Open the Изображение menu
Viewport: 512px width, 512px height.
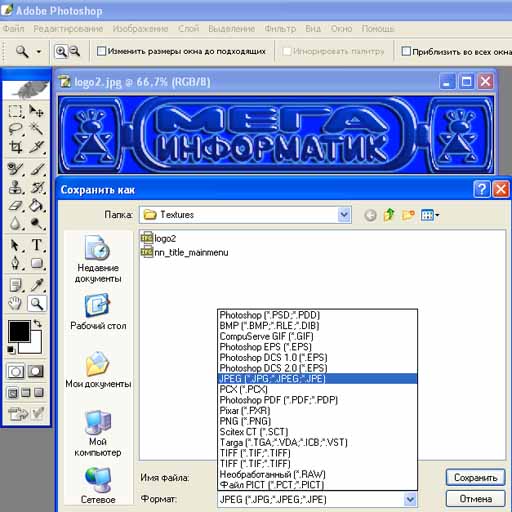(x=140, y=29)
